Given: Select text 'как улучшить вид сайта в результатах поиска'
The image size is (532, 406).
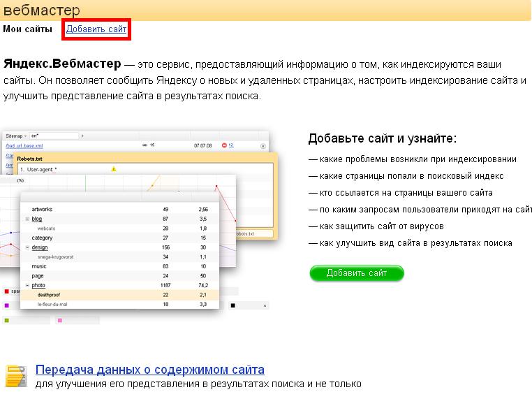Looking at the screenshot, I should (416, 243).
